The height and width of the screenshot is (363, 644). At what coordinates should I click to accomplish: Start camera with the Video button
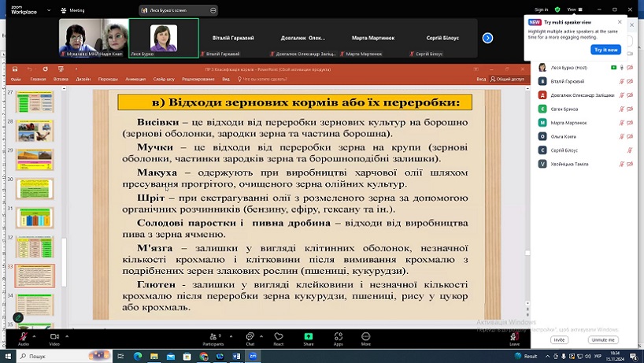pyautogui.click(x=54, y=337)
